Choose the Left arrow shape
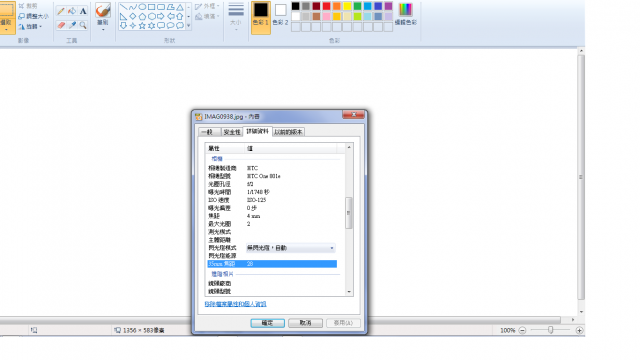 click(170, 16)
